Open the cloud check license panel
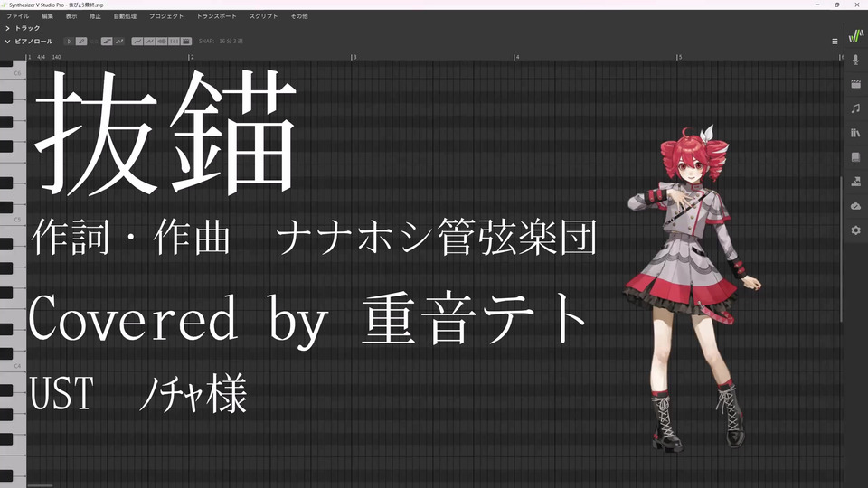Screen dimensions: 868x488 pyautogui.click(x=856, y=206)
